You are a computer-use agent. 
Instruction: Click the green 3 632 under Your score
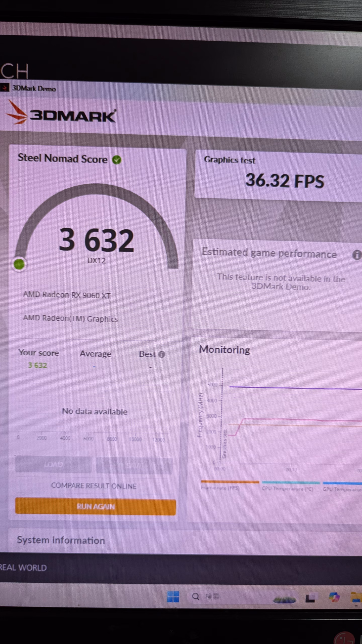pos(37,365)
